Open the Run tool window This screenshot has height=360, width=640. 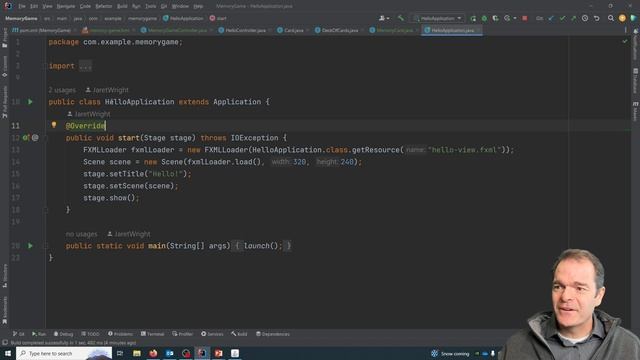(x=39, y=334)
